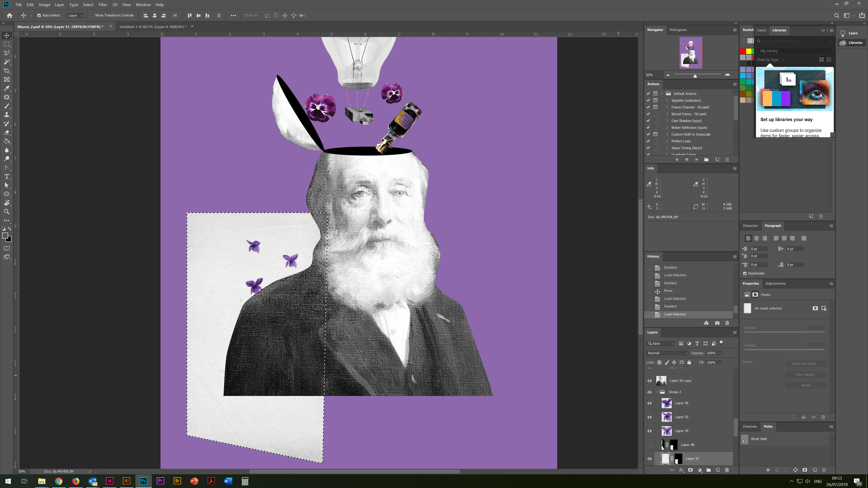The height and width of the screenshot is (488, 868).
Task: Hide Layer 36 visibility eye
Action: pyautogui.click(x=649, y=403)
